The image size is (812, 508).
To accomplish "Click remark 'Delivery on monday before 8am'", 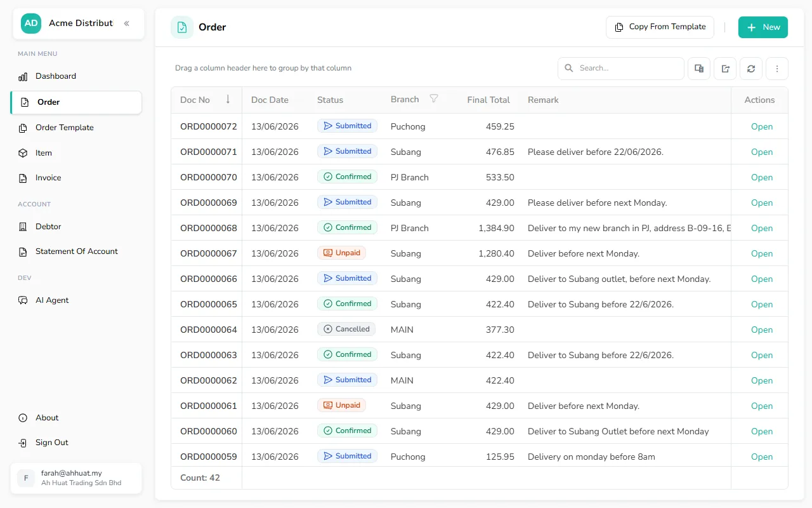I will pyautogui.click(x=591, y=457).
